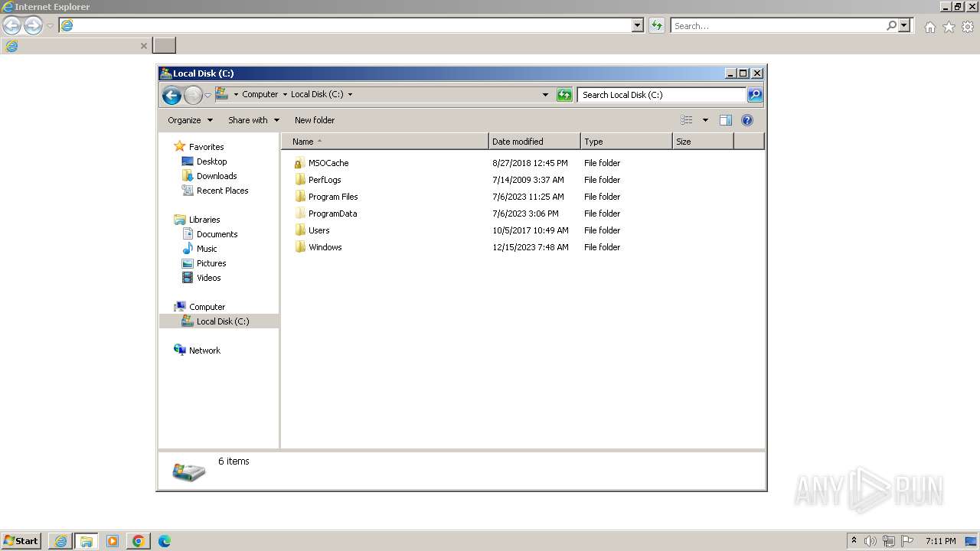Screen dimensions: 980x551
Task: Launch Microsoft Edge from taskbar
Action: (x=164, y=541)
